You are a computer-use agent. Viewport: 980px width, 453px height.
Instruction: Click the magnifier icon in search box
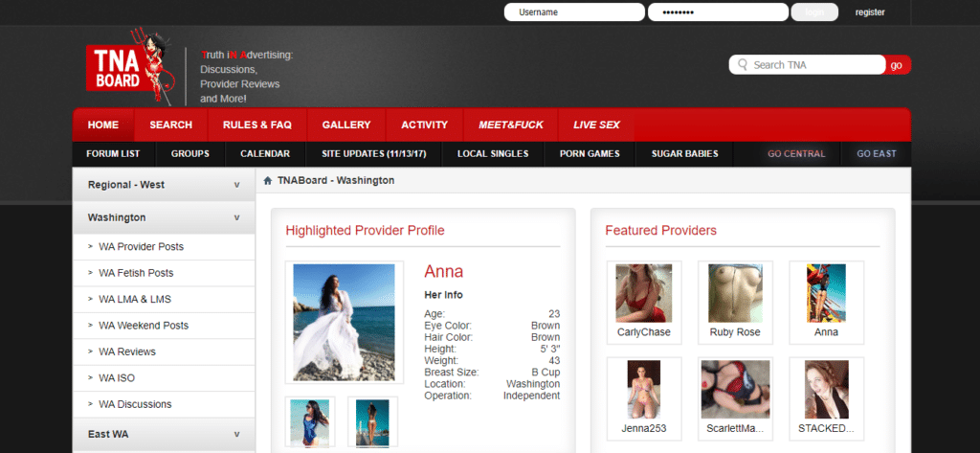(x=743, y=64)
